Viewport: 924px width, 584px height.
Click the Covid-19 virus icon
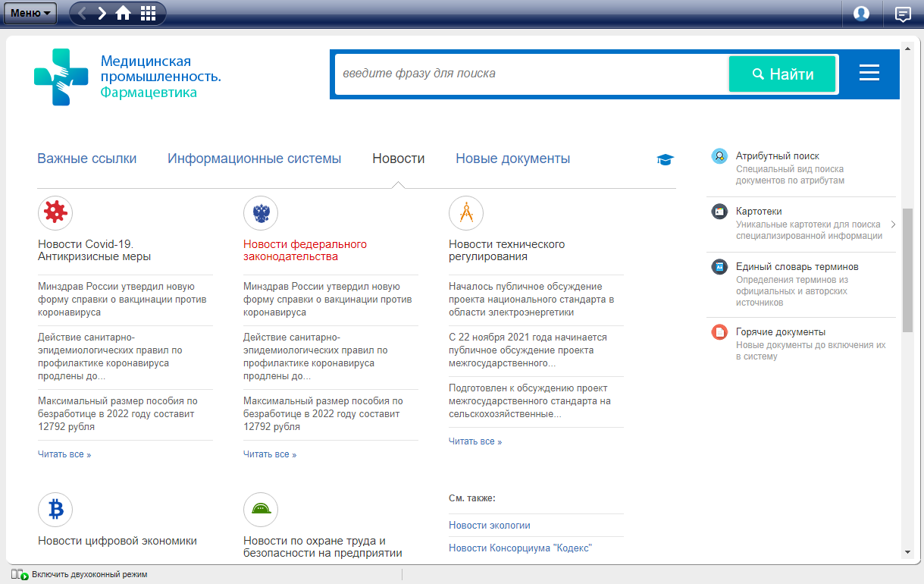point(55,213)
